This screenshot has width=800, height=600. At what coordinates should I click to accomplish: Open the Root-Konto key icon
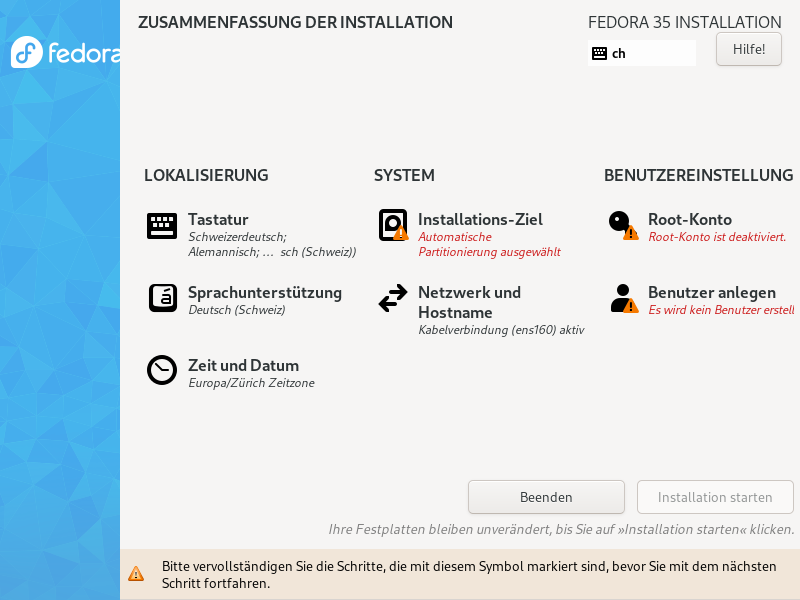pyautogui.click(x=623, y=225)
